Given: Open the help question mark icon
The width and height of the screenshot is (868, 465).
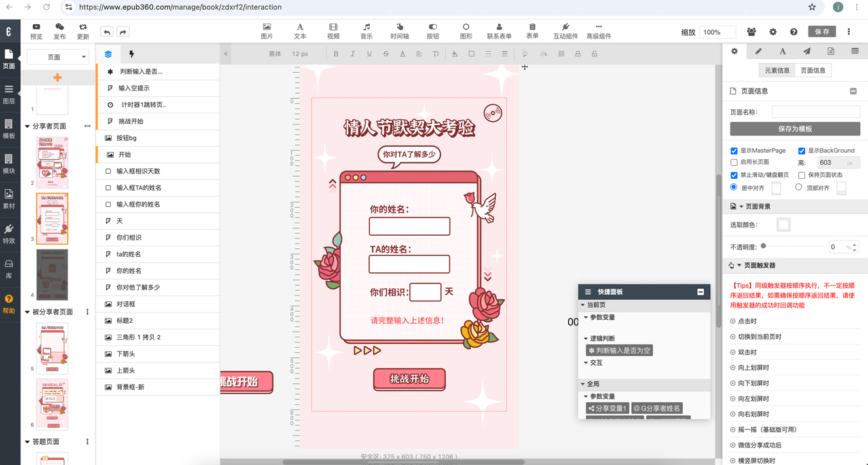Looking at the screenshot, I should click(793, 31).
